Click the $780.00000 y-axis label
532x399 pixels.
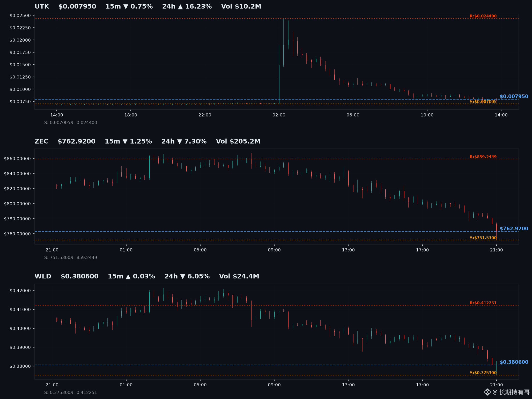(x=17, y=219)
